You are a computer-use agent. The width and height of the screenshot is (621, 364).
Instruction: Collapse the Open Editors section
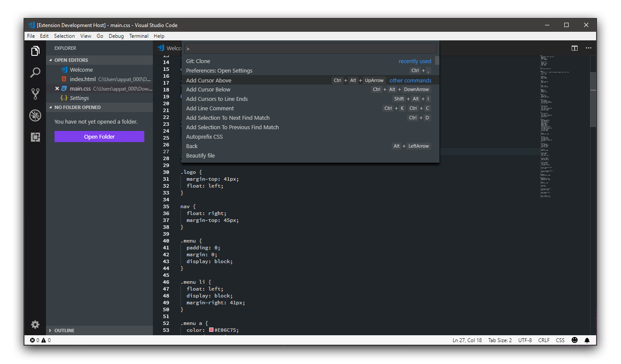[x=70, y=60]
